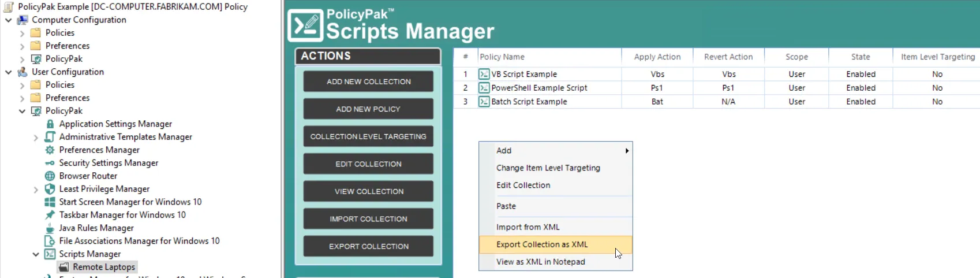Click the Preferences folder icon under User Configuration
980x278 pixels.
click(36, 98)
